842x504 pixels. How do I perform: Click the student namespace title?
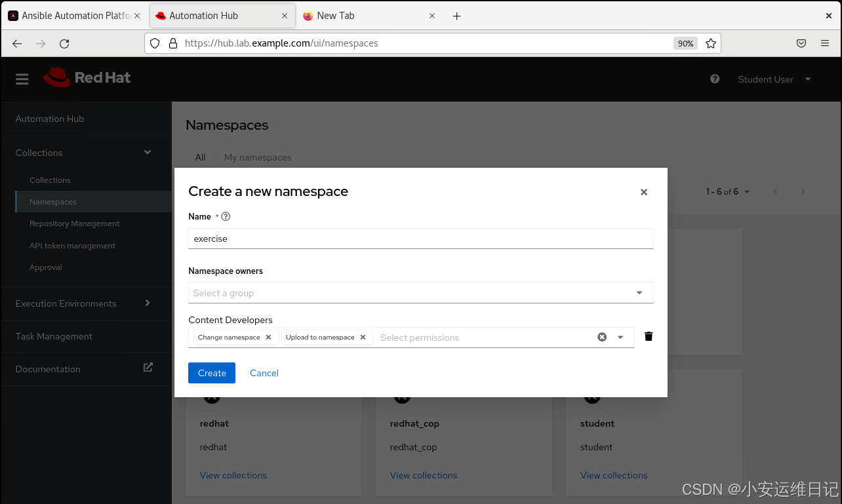pos(597,423)
